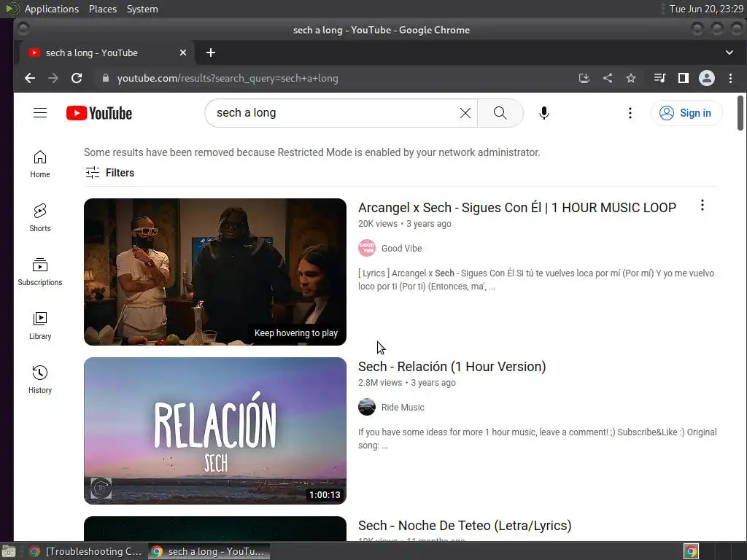The height and width of the screenshot is (560, 747).
Task: Click the Sign in button
Action: [686, 113]
